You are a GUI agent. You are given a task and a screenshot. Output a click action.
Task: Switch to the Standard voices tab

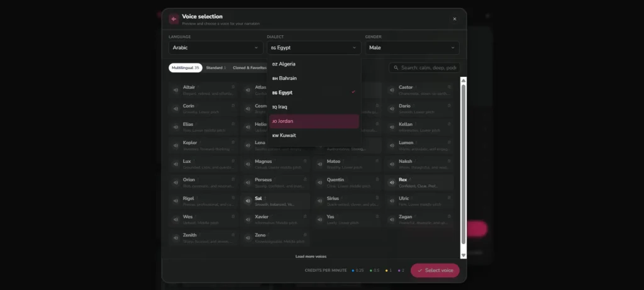pyautogui.click(x=216, y=68)
